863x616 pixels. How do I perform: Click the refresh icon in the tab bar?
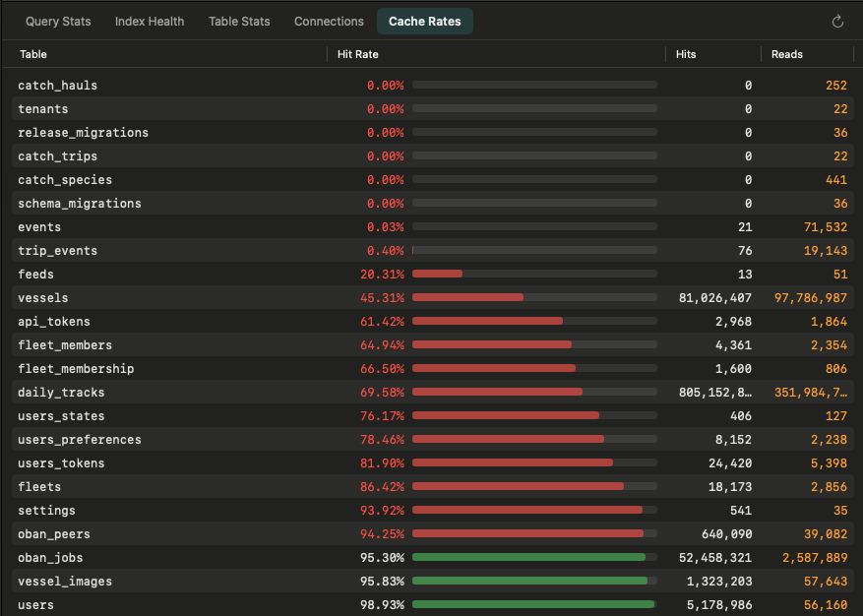pos(837,22)
